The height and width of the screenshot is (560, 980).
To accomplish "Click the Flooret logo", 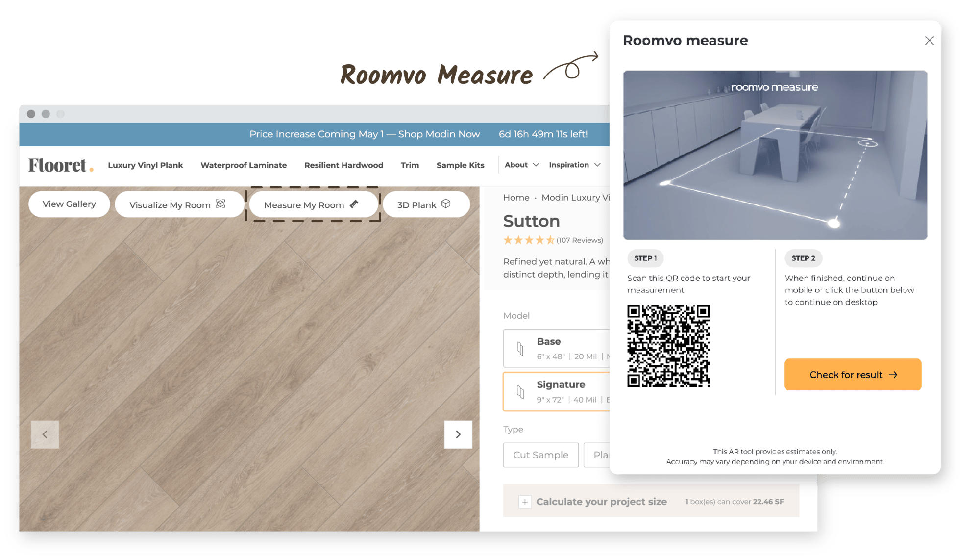I will (61, 165).
